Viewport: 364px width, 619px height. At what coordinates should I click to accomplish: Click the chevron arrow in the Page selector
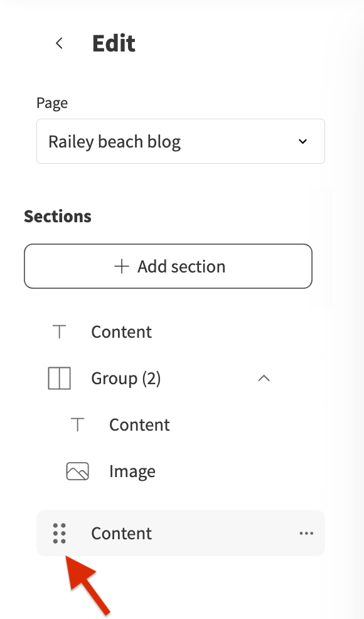(x=302, y=141)
